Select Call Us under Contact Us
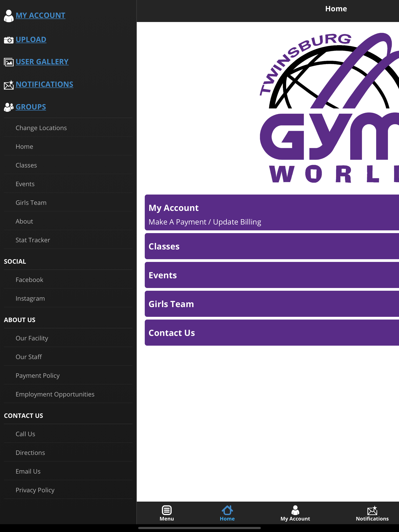 pos(68,434)
